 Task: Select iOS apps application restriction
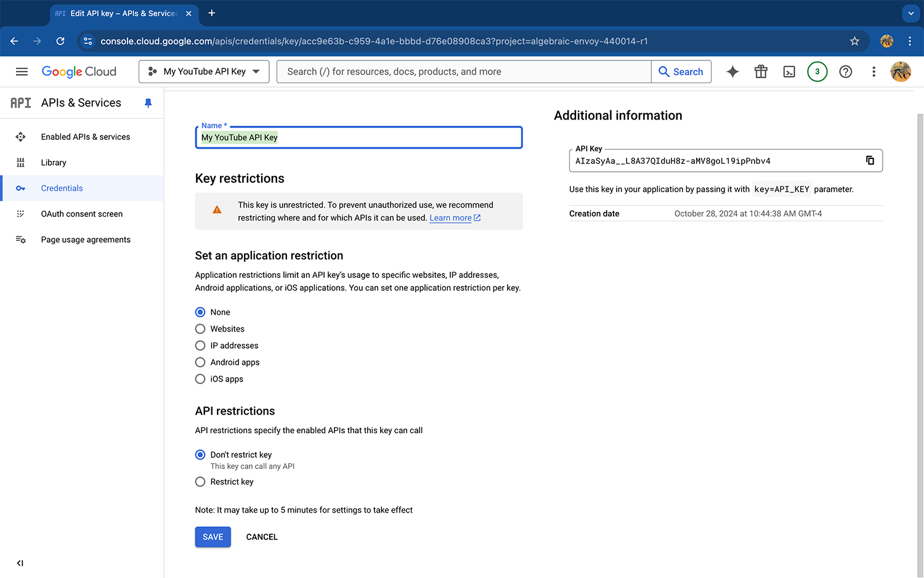200,379
